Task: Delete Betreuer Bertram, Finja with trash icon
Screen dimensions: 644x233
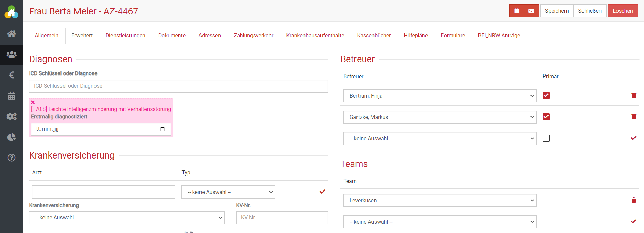Action: [x=633, y=96]
